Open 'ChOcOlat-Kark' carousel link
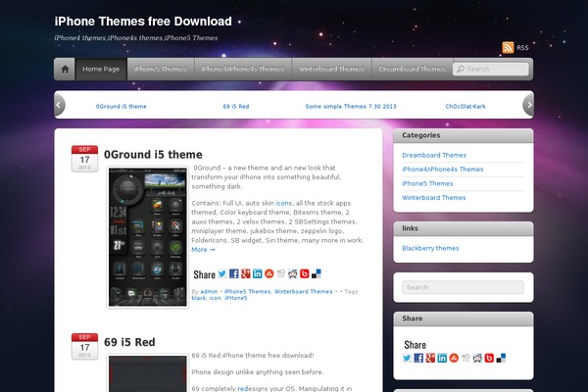 pyautogui.click(x=465, y=106)
